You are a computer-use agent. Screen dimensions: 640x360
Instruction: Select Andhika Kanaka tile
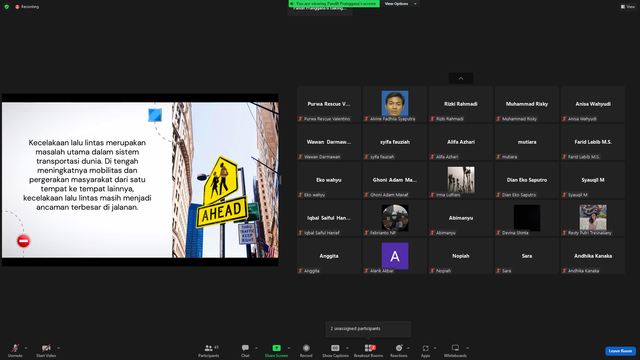[593, 256]
